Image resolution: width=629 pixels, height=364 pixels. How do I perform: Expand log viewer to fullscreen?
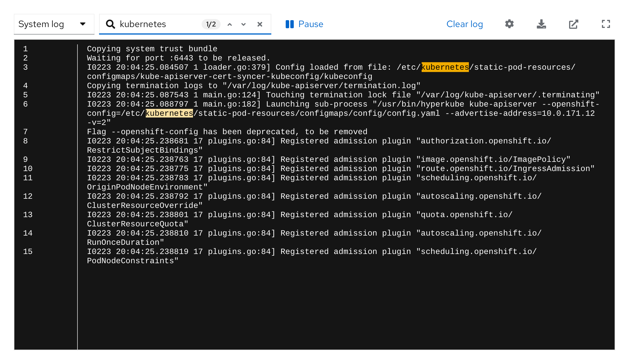[x=606, y=24]
